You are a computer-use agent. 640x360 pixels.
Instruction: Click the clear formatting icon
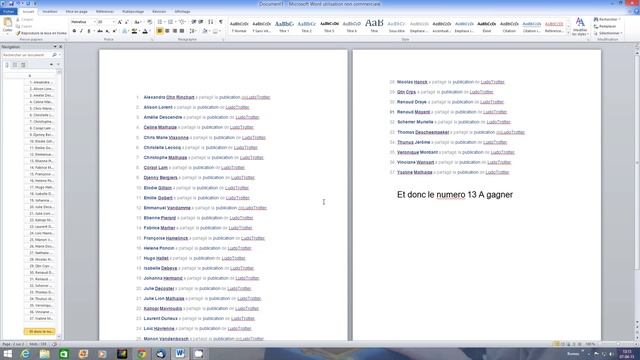(149, 22)
